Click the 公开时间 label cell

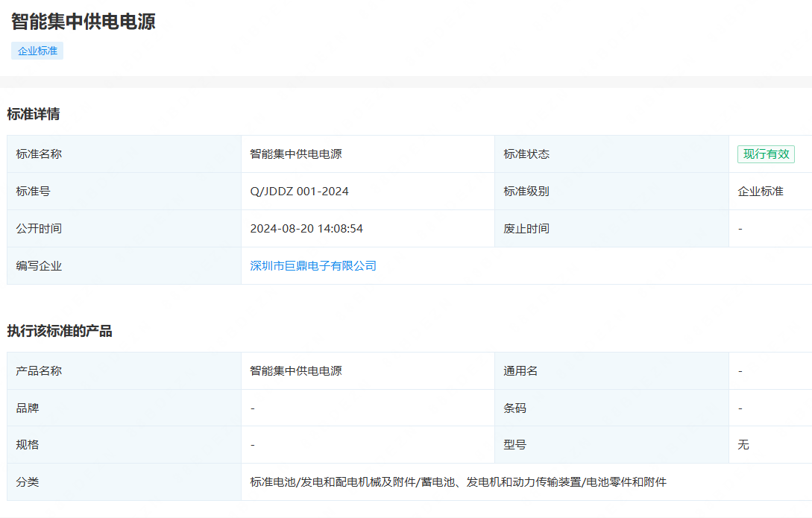pyautogui.click(x=124, y=229)
